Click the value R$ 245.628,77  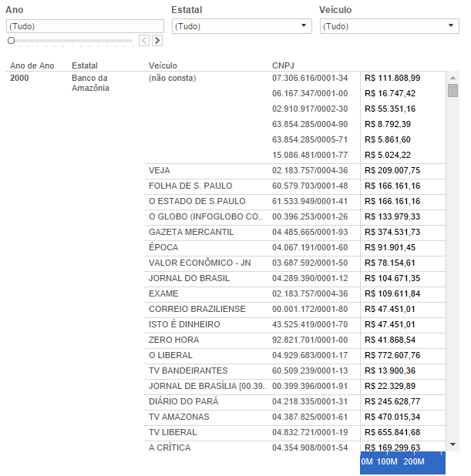pyautogui.click(x=392, y=401)
